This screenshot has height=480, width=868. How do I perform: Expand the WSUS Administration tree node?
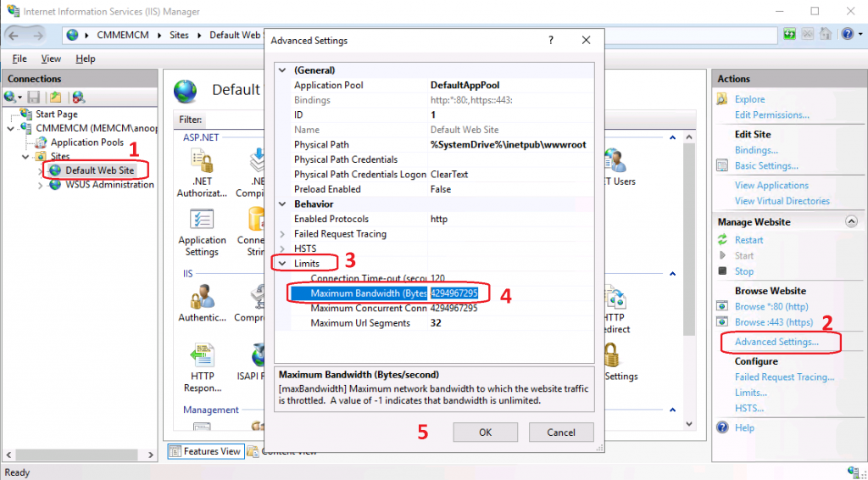[x=40, y=186]
